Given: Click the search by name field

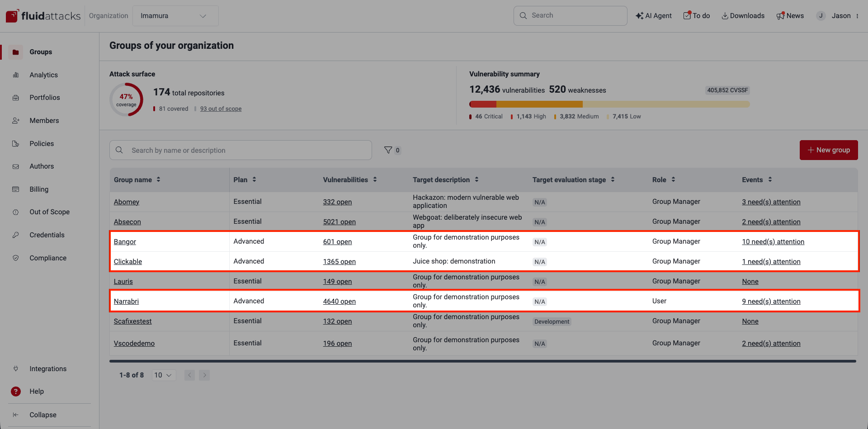Looking at the screenshot, I should point(240,150).
